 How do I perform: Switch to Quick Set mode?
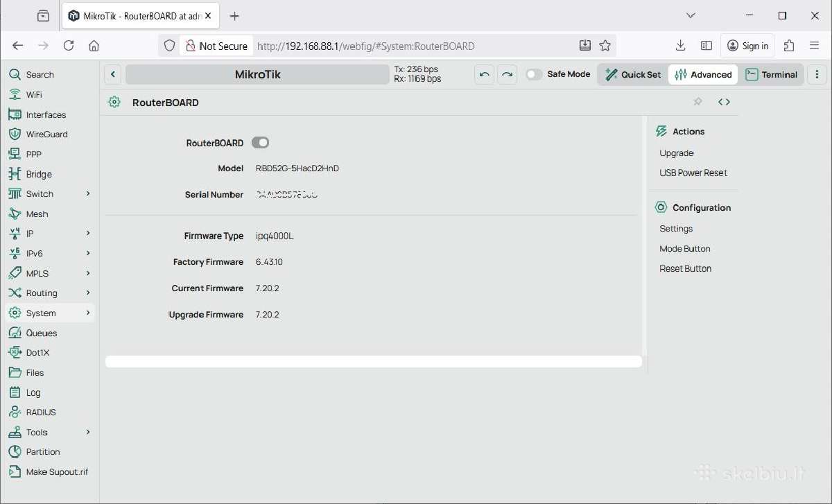pos(633,75)
